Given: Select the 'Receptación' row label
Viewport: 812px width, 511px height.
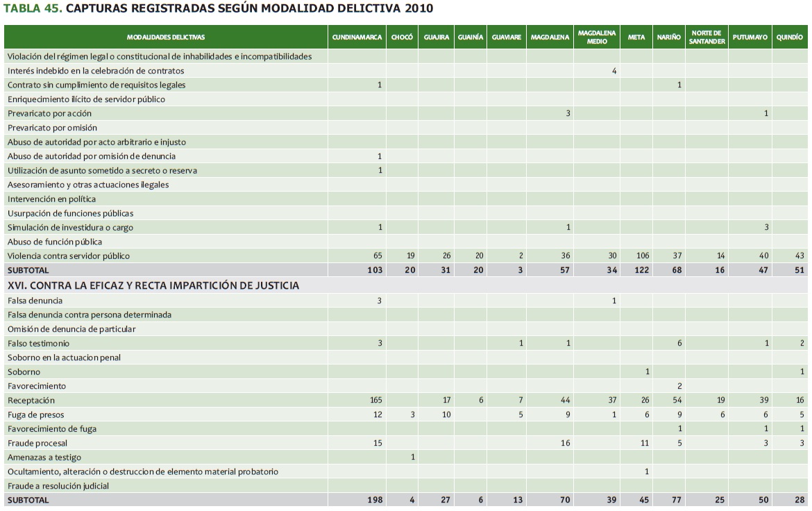Looking at the screenshot, I should pyautogui.click(x=31, y=401).
